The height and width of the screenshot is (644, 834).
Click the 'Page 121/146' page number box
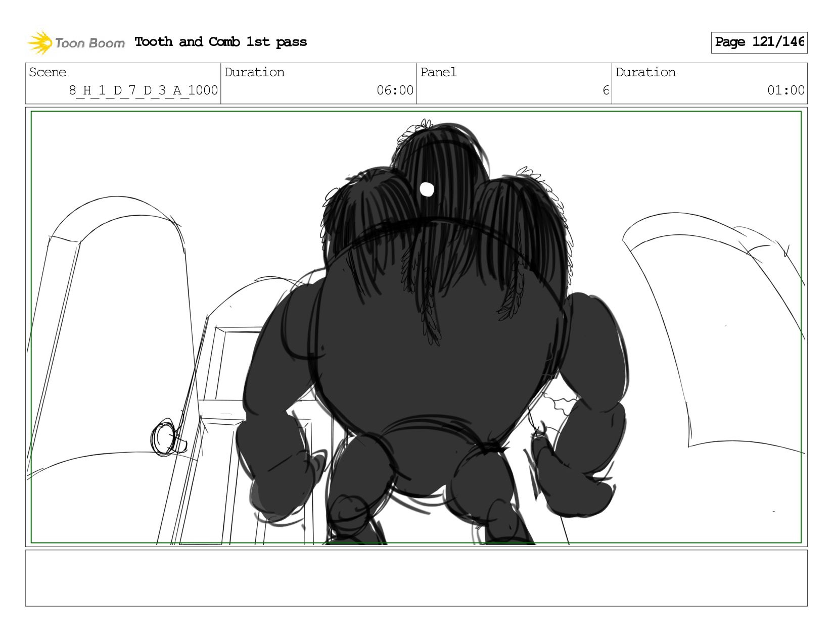tap(759, 42)
